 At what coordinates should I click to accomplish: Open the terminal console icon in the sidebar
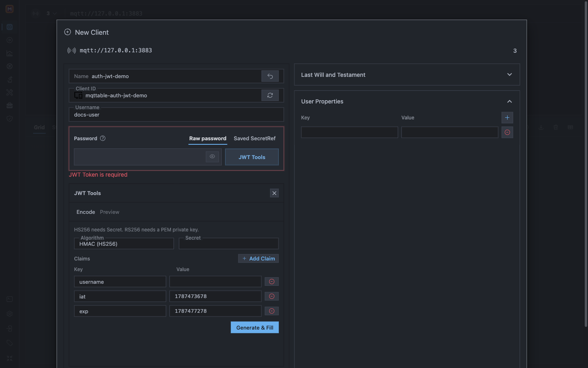[9, 299]
